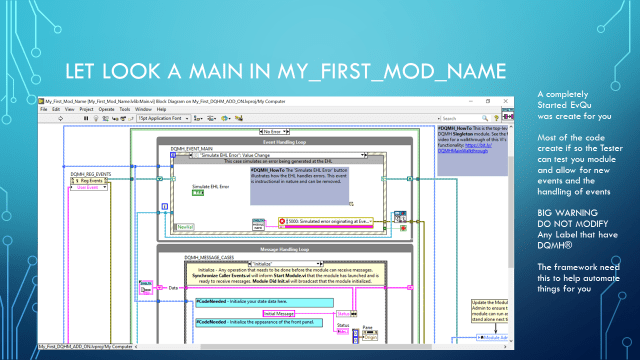Click the Message Handling Loop header
Screen dimensions: 640x360
point(284,249)
